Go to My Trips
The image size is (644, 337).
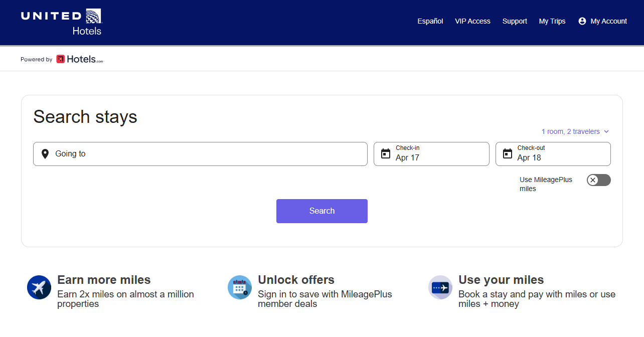click(552, 21)
